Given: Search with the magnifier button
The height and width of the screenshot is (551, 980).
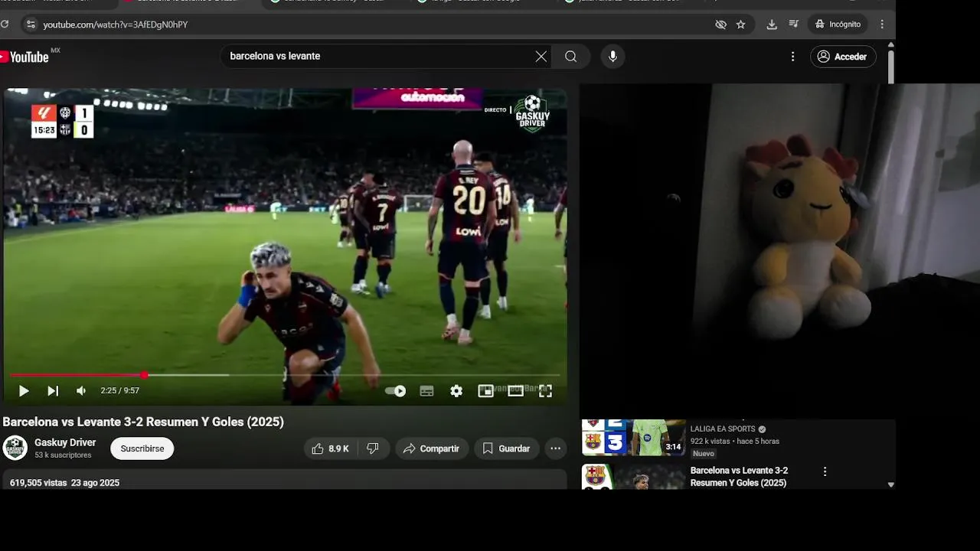Looking at the screenshot, I should (571, 57).
